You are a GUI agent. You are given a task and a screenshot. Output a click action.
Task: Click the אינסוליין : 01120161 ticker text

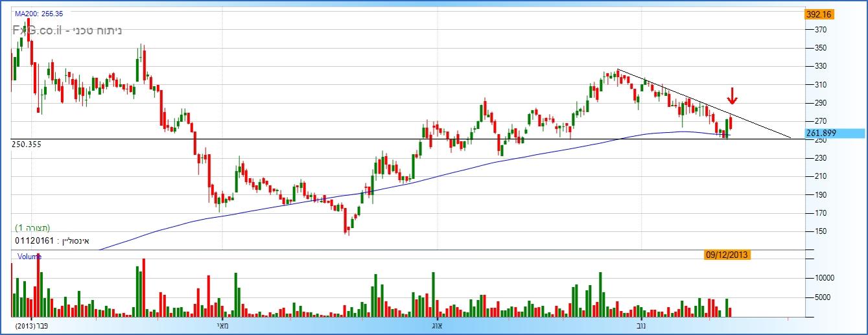[52, 241]
